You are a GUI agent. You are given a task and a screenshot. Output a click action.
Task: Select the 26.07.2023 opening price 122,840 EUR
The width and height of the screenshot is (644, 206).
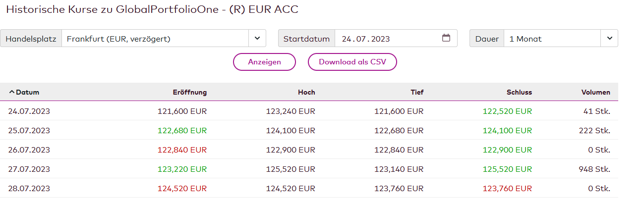(182, 150)
